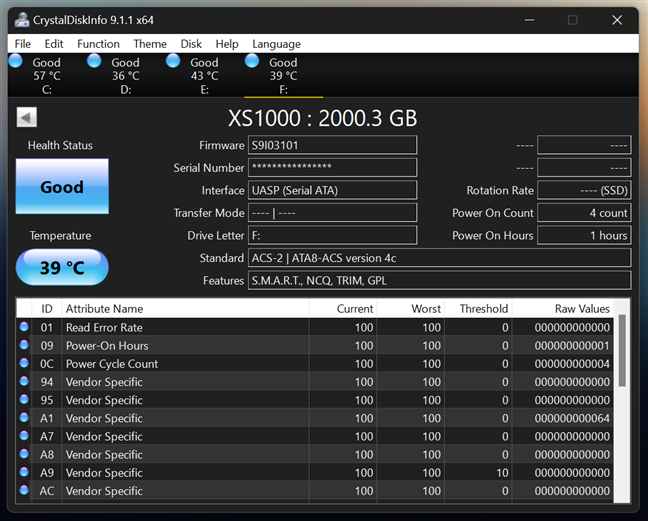
Task: Click the Good health status button
Action: 62,186
